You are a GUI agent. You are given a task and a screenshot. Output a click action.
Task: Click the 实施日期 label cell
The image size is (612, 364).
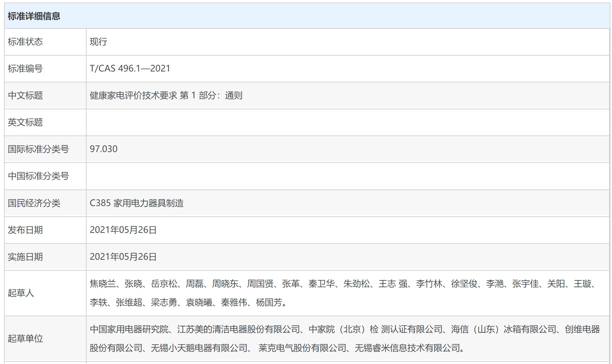click(x=25, y=257)
